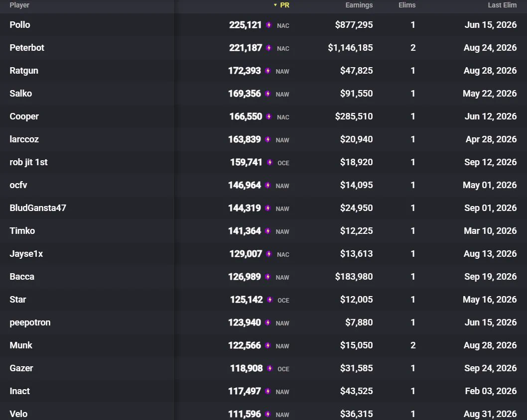
Task: Click the lightning icon in Bacca's row
Action: pyautogui.click(x=267, y=276)
